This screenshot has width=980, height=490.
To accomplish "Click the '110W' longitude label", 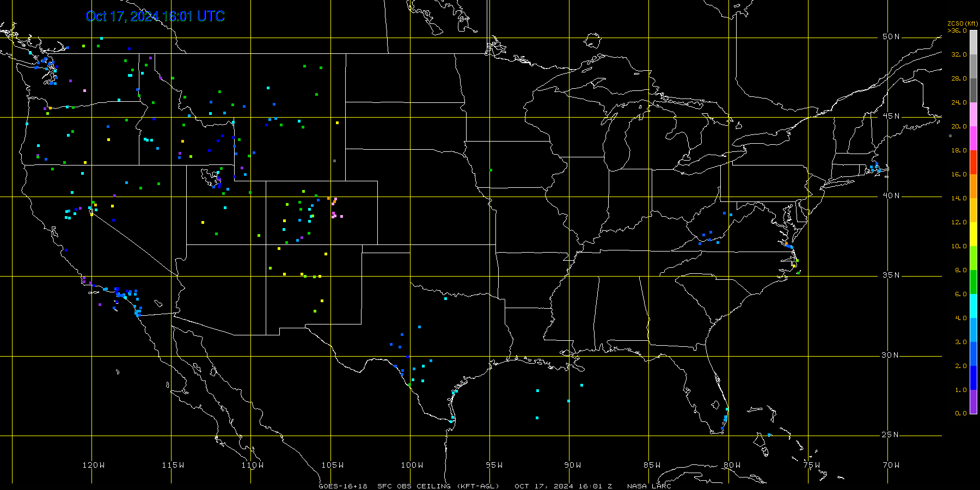I will tap(253, 465).
